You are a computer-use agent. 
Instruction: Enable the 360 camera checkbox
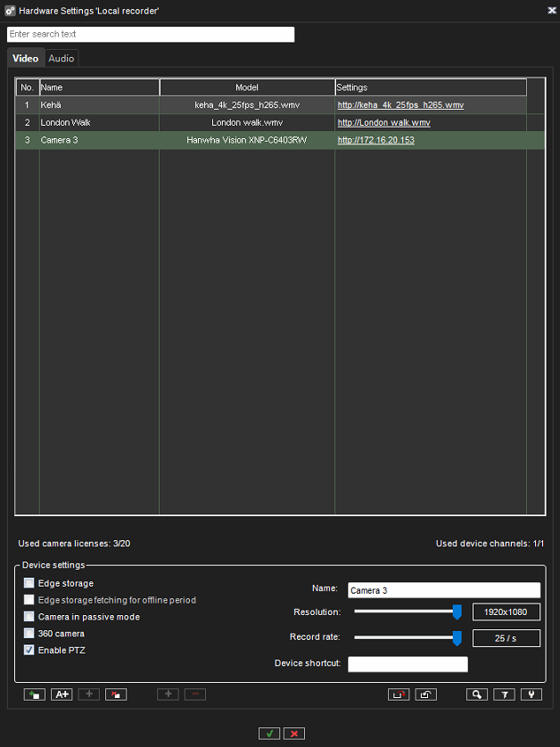tap(29, 633)
